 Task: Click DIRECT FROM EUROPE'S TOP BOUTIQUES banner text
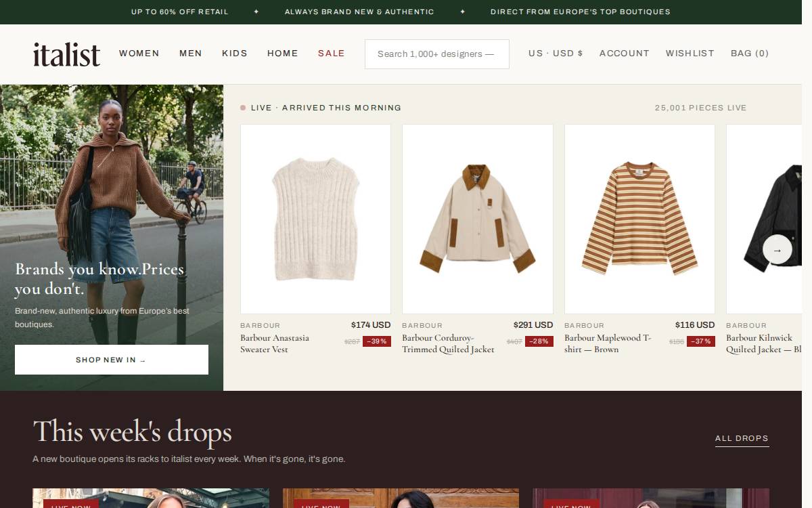pos(581,12)
